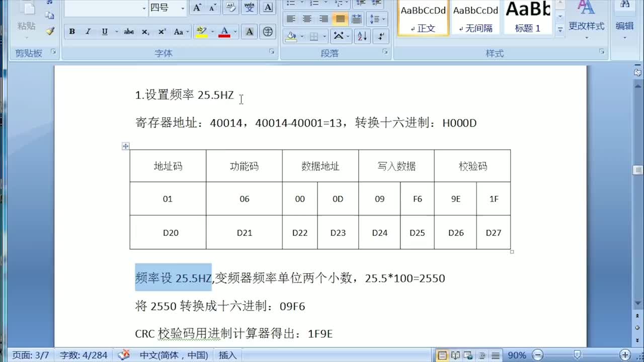Apply yellow text highlight color
Screen dimensions: 644x362
(201, 32)
